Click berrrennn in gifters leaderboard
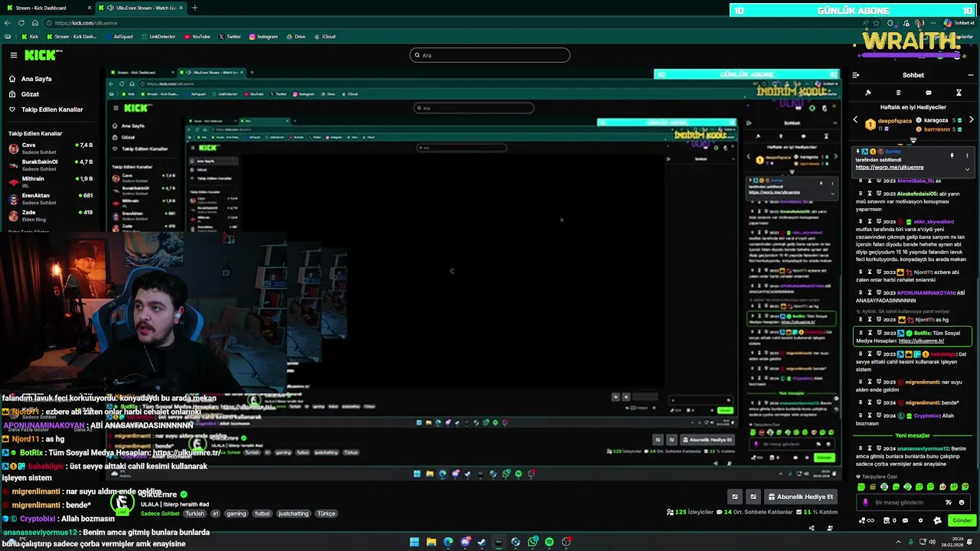This screenshot has width=980, height=551. pyautogui.click(x=937, y=129)
